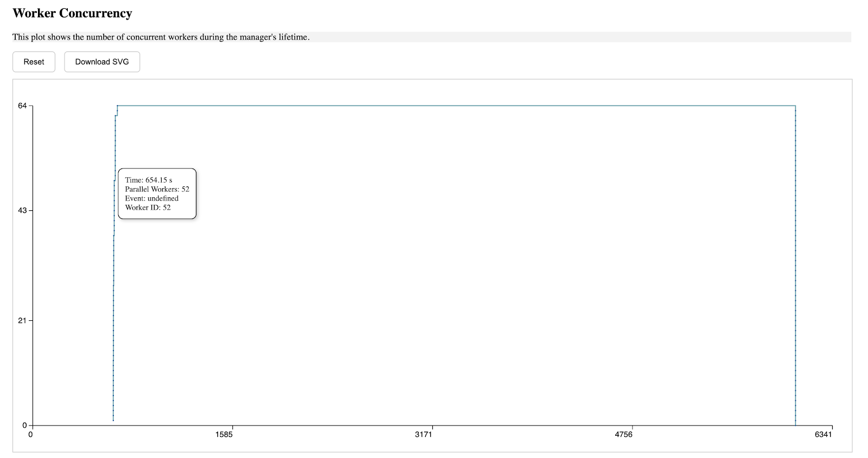Click the 3171 tick on the x-axis
Image resolution: width=868 pixels, height=458 pixels.
pos(424,434)
